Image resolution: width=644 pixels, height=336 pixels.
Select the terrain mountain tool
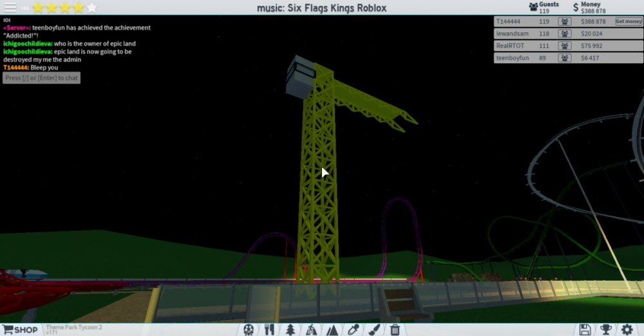click(x=332, y=330)
